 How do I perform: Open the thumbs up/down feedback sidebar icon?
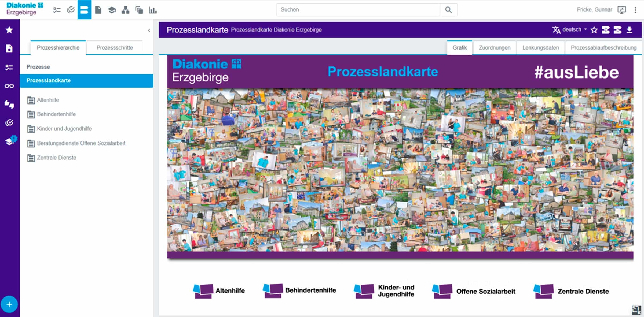pyautogui.click(x=9, y=104)
